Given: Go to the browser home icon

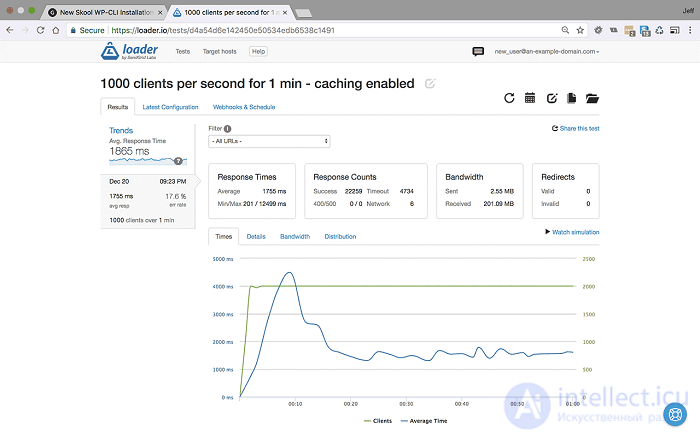Looking at the screenshot, I should [56, 30].
